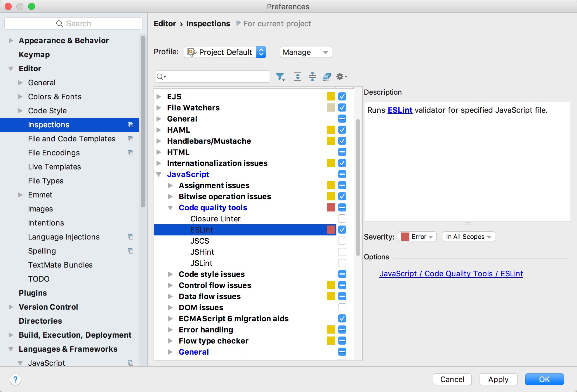Click the filter inspections funnel icon

(x=280, y=77)
